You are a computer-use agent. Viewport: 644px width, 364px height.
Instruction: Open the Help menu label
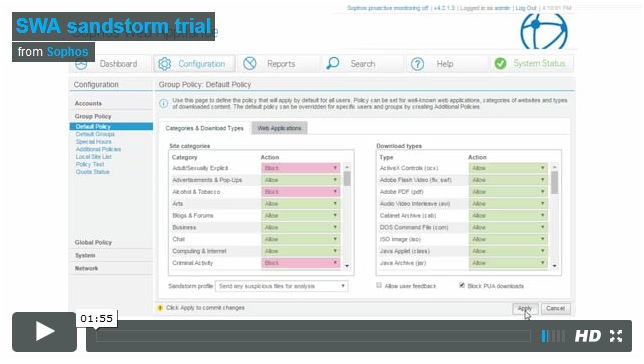[x=445, y=64]
